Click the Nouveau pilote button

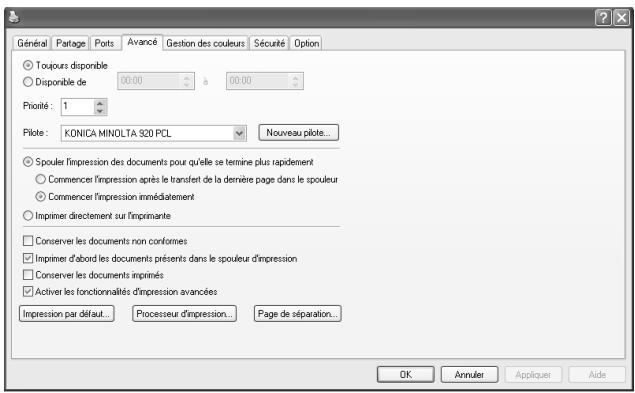(x=298, y=132)
